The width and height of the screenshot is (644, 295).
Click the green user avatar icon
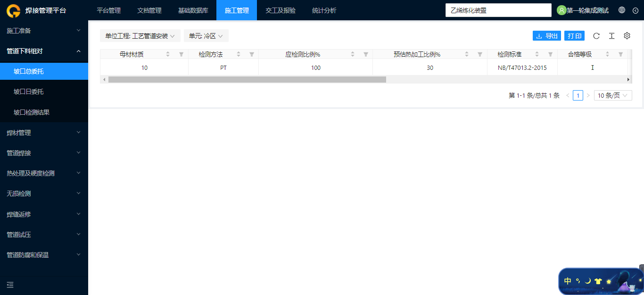click(x=561, y=10)
